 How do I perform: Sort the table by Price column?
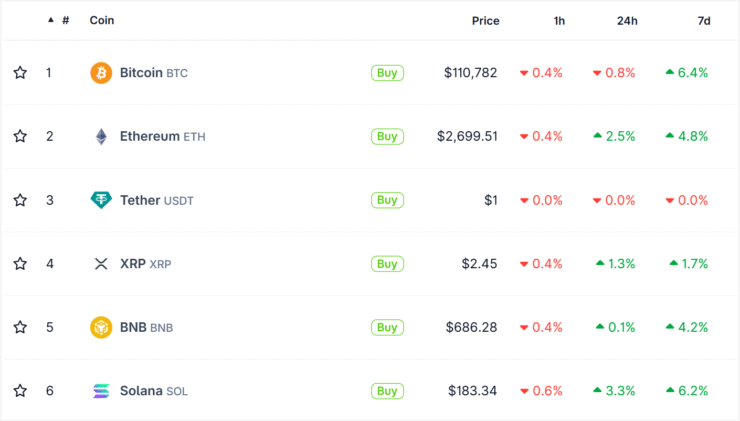[x=486, y=21]
